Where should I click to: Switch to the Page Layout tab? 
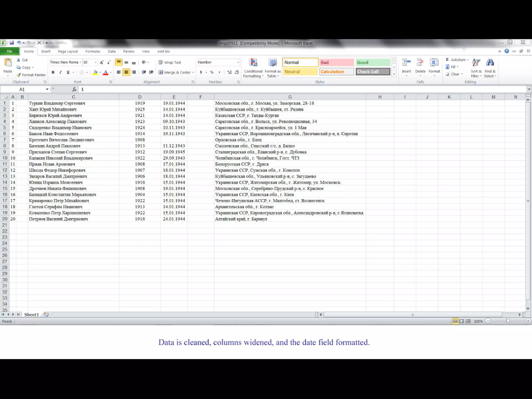click(x=68, y=51)
